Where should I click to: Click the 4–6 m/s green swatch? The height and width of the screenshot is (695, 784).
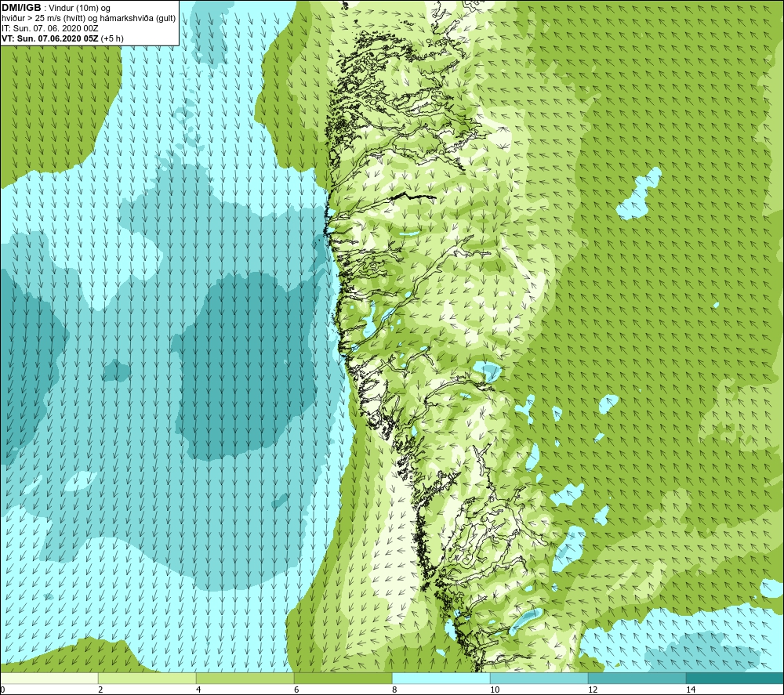pos(245,678)
